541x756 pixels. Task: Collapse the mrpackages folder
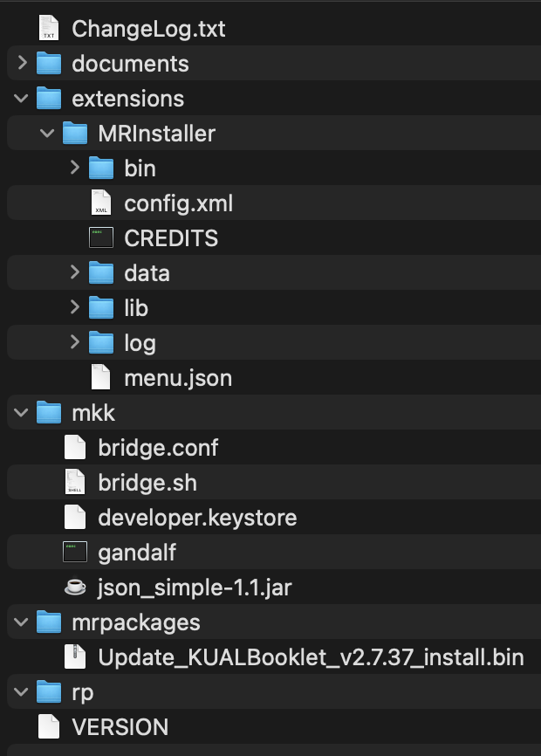(23, 622)
